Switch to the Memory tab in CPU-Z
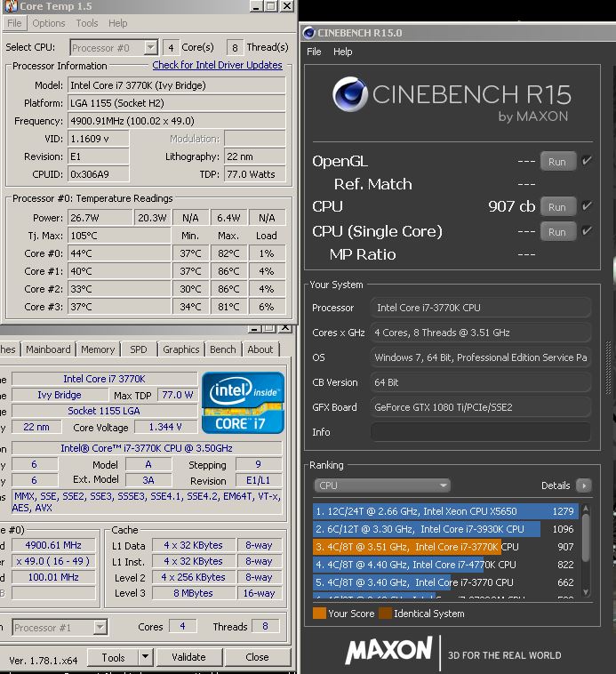 click(98, 349)
